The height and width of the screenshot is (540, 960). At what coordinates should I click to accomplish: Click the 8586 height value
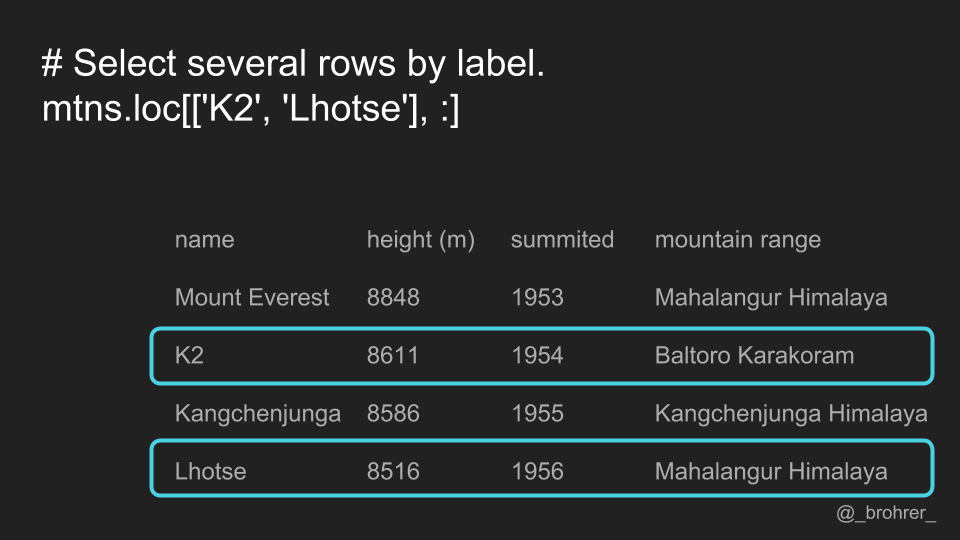click(393, 414)
